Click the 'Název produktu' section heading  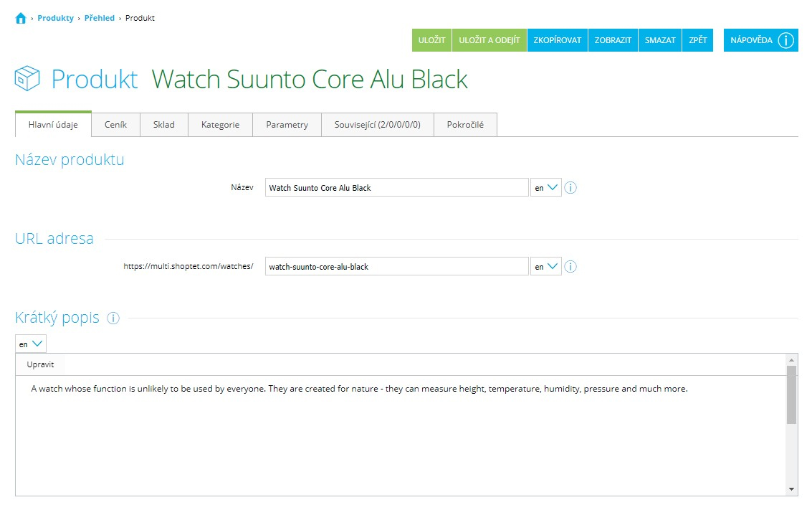pos(70,160)
